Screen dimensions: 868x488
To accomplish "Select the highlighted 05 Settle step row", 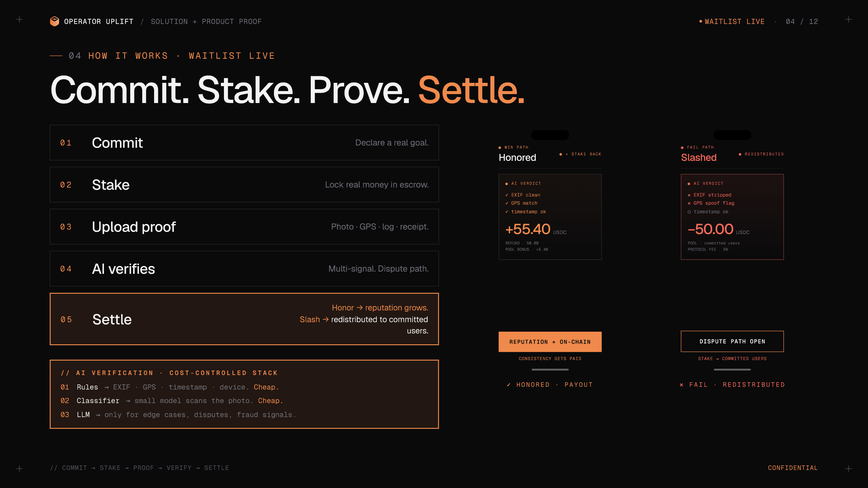I will 244,319.
